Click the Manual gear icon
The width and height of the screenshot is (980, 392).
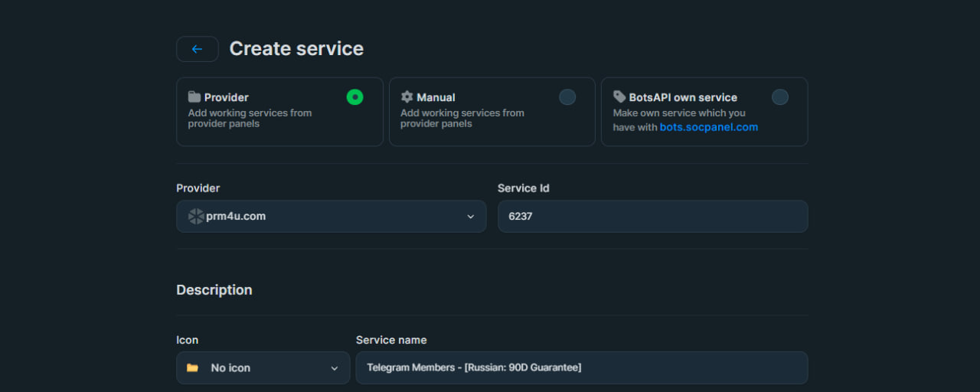click(407, 97)
